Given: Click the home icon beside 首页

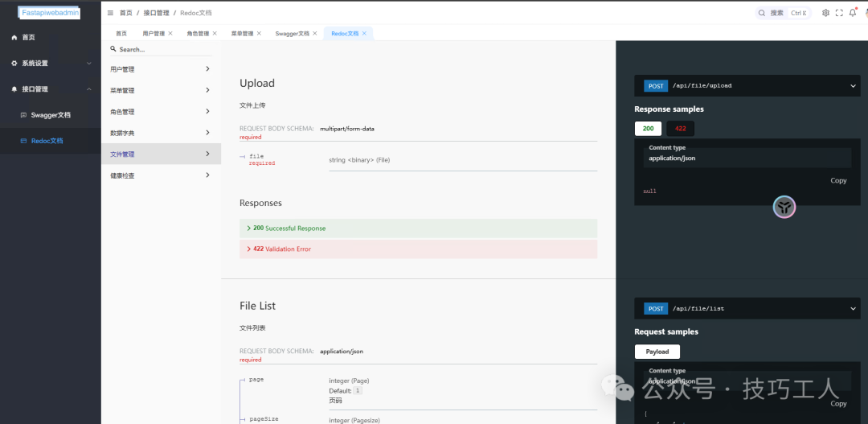Looking at the screenshot, I should (x=14, y=37).
